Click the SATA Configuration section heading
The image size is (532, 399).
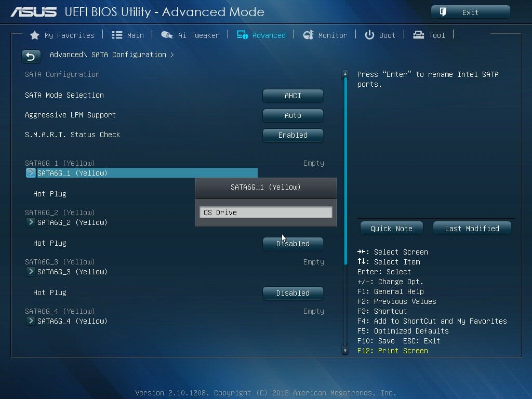point(62,74)
